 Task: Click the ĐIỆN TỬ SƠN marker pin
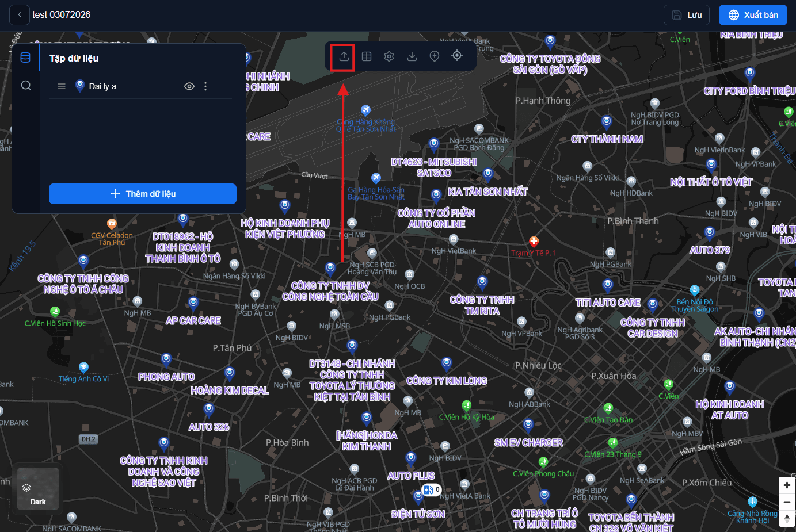coord(418,497)
